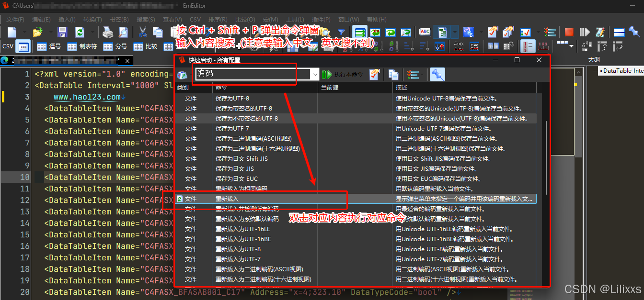The height and width of the screenshot is (300, 644).
Task: Click the Customize properties hand-check icon in main toolbar
Action: point(493,32)
